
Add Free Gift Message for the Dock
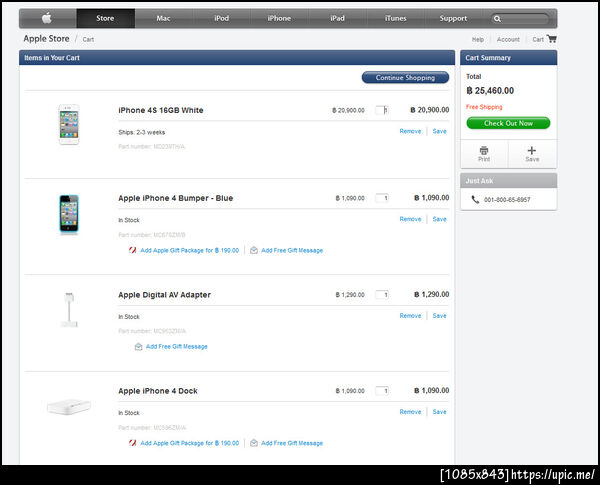(x=292, y=443)
